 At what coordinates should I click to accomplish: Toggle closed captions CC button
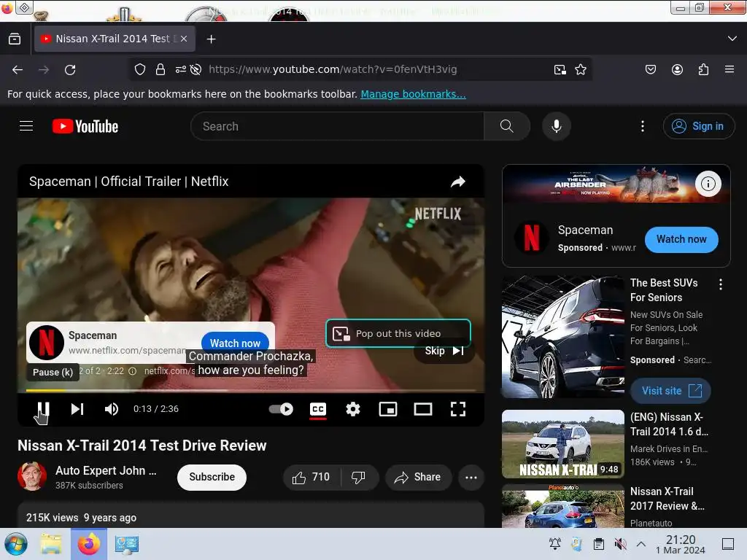pos(318,409)
